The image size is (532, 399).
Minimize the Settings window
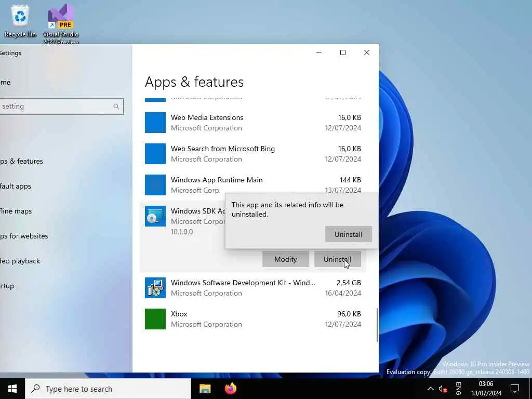click(x=319, y=52)
